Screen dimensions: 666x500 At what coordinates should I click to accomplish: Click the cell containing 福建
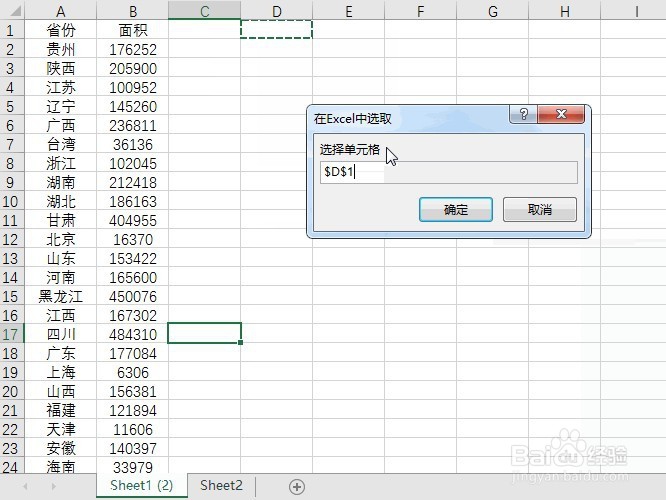pos(61,410)
